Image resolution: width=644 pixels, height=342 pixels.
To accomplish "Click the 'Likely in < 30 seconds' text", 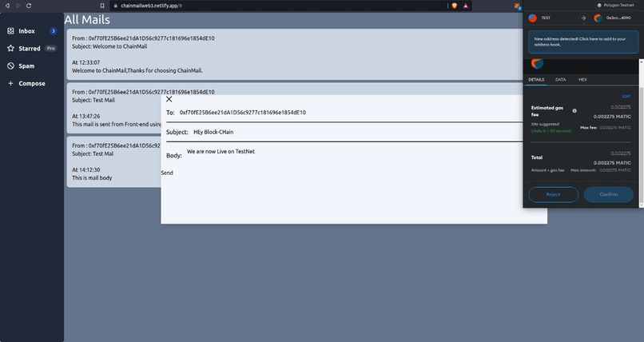I will (551, 131).
